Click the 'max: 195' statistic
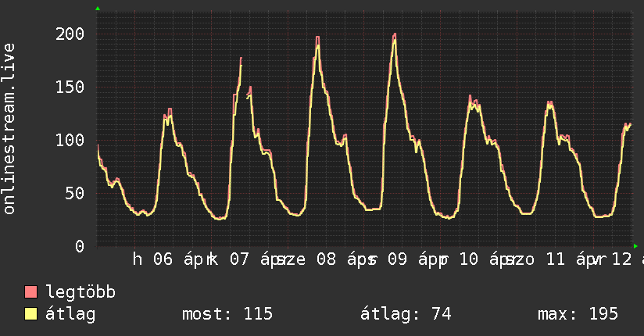 578,314
